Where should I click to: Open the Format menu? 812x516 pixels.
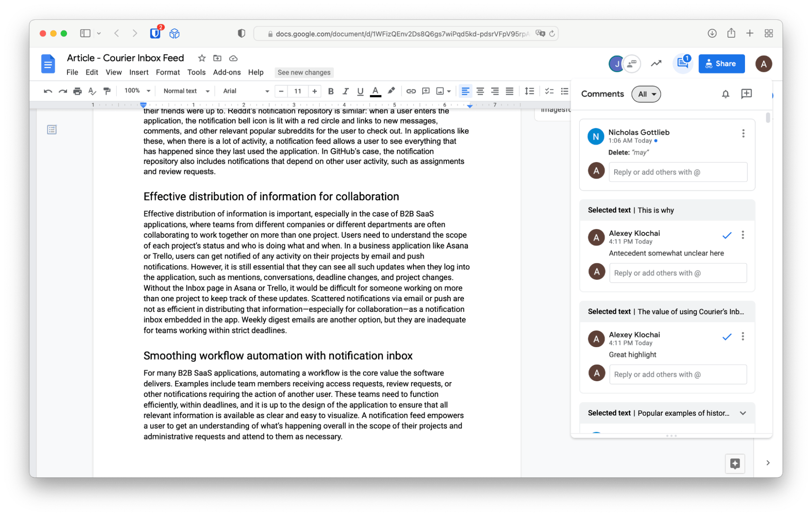tap(167, 72)
